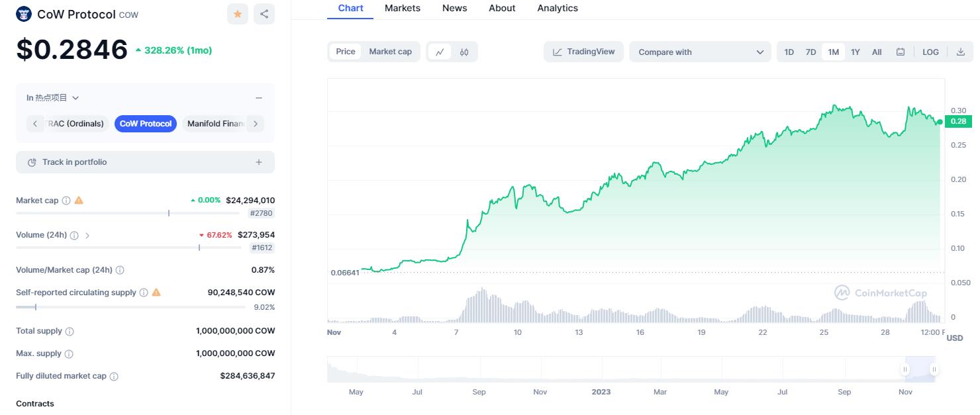Click market cap value $24,294,010

pyautogui.click(x=250, y=200)
